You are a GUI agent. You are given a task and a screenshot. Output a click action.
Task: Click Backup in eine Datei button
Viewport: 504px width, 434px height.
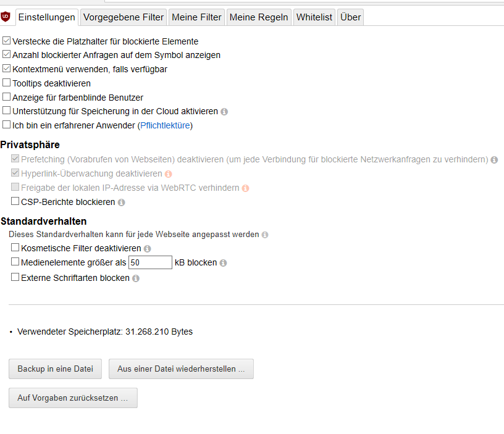(56, 369)
